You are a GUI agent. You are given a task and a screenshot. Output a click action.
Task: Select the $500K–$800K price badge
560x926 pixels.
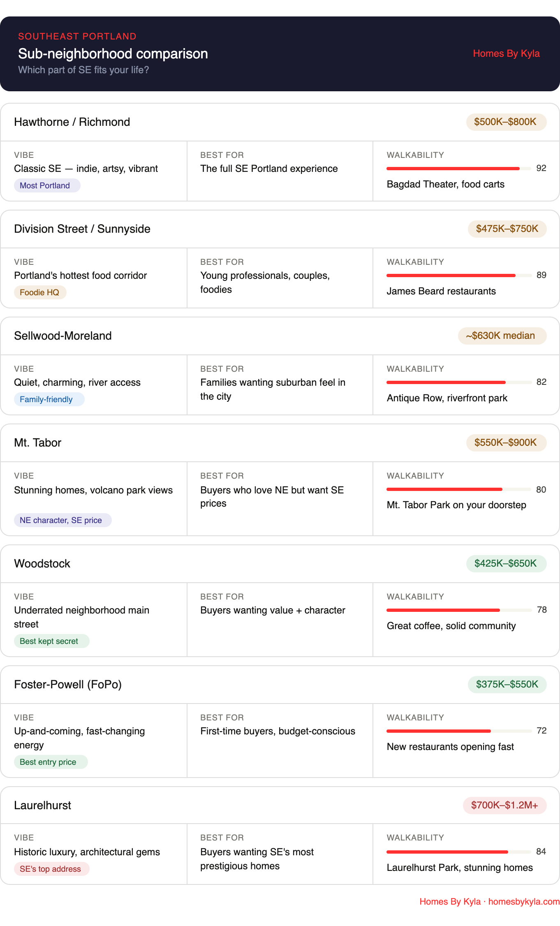point(506,122)
